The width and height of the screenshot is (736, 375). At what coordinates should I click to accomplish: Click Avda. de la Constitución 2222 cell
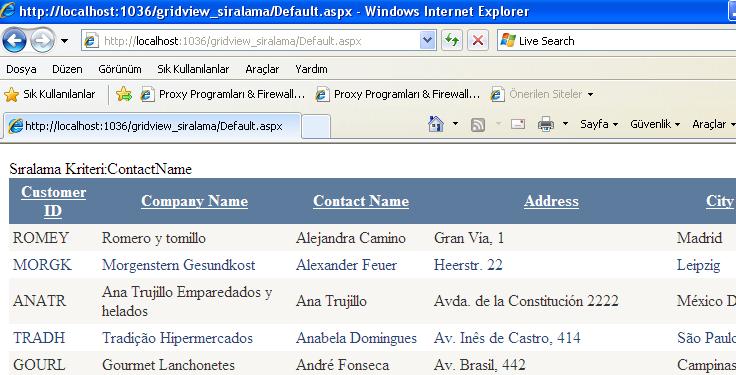click(x=526, y=301)
